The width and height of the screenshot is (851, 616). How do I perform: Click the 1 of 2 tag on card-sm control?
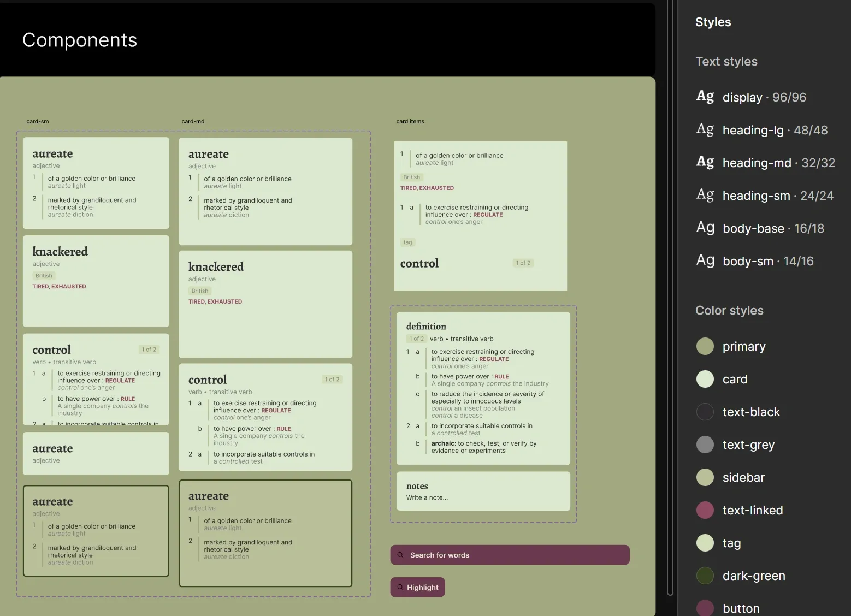coord(149,350)
